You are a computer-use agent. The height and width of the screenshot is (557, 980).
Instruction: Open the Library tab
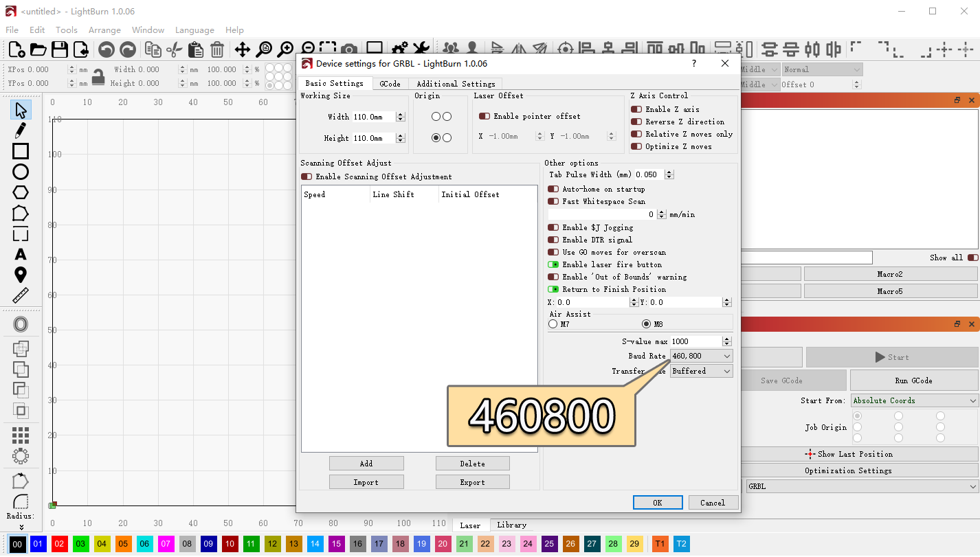[x=511, y=525]
